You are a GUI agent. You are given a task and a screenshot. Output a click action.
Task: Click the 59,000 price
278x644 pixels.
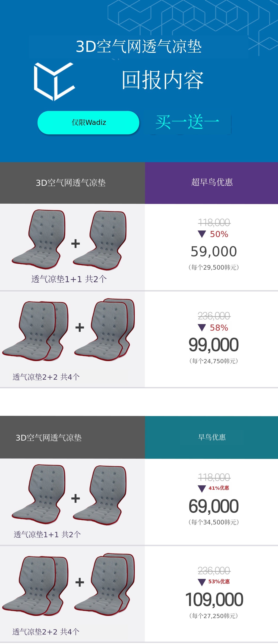pos(214,252)
